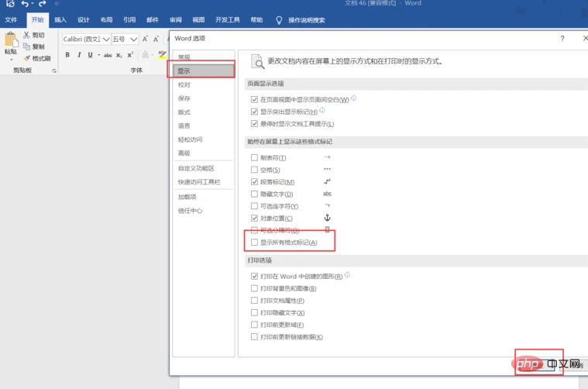588x389 pixels.
Task: Click info icon beside 打印在 Word 中创建的图形
Action: [347, 275]
